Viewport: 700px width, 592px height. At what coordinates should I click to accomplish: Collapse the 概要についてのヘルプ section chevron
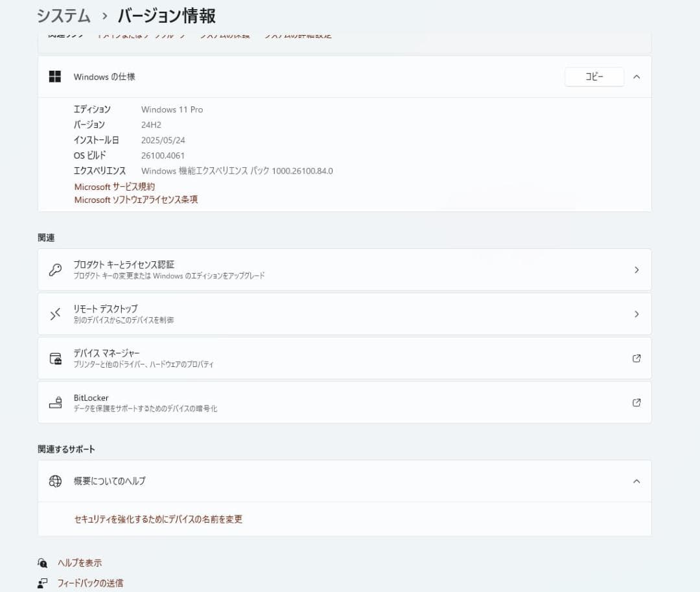[x=636, y=480]
